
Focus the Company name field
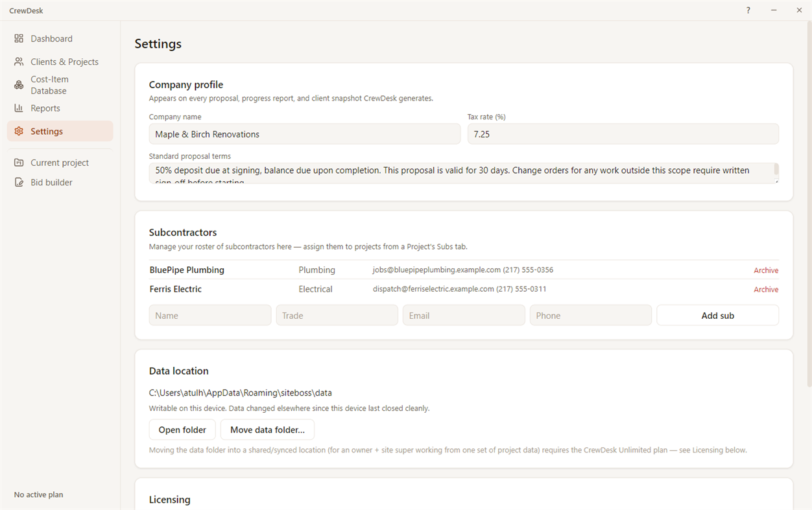pos(305,134)
